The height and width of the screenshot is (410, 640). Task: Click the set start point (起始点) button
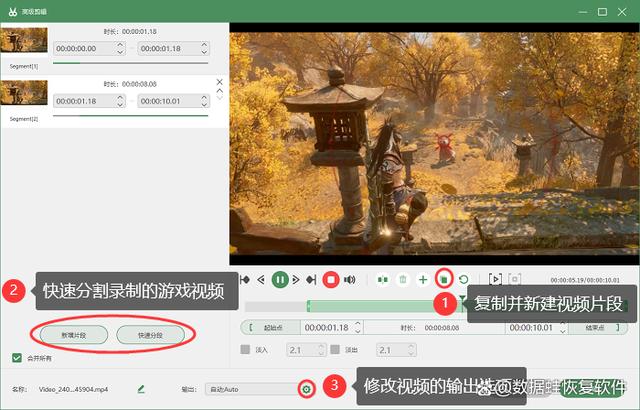click(270, 328)
